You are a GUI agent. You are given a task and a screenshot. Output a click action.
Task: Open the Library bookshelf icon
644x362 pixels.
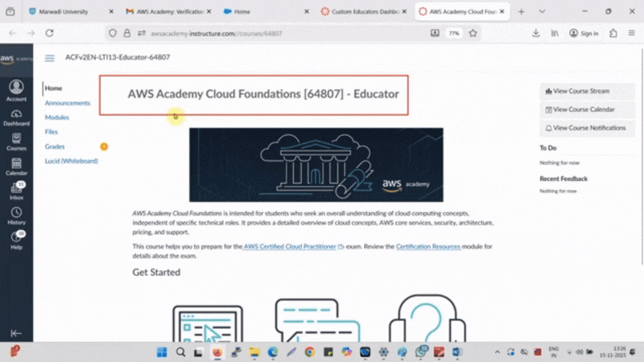coord(555,33)
